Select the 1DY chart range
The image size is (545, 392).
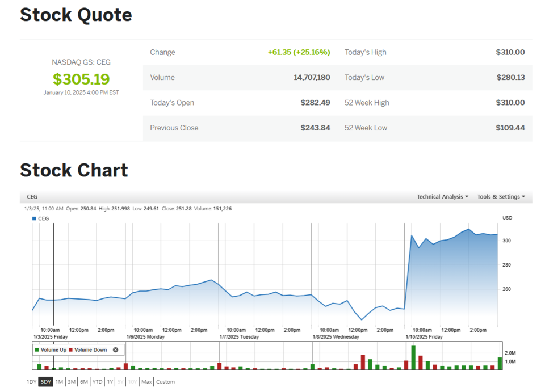[31, 382]
